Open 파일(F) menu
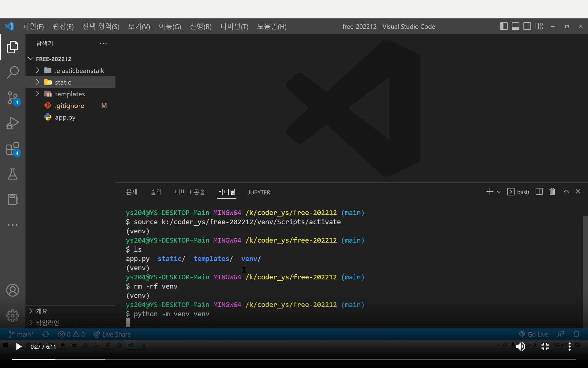Viewport: 588px width, 368px height. point(33,27)
